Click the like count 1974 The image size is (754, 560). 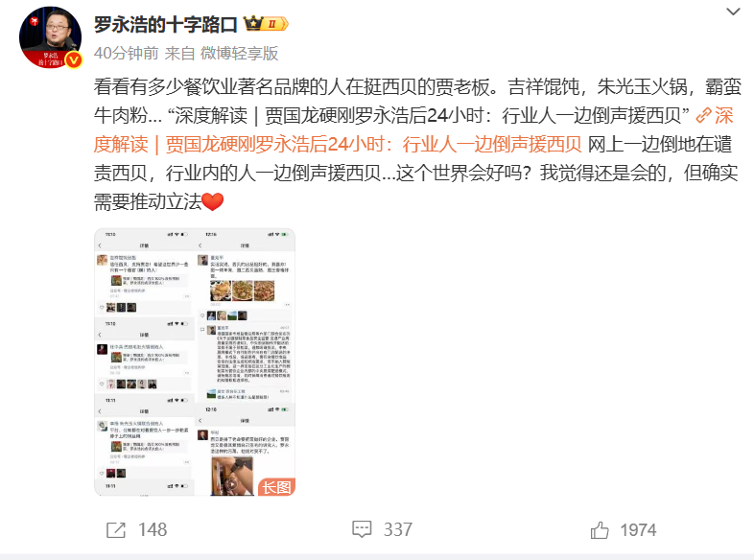638,530
